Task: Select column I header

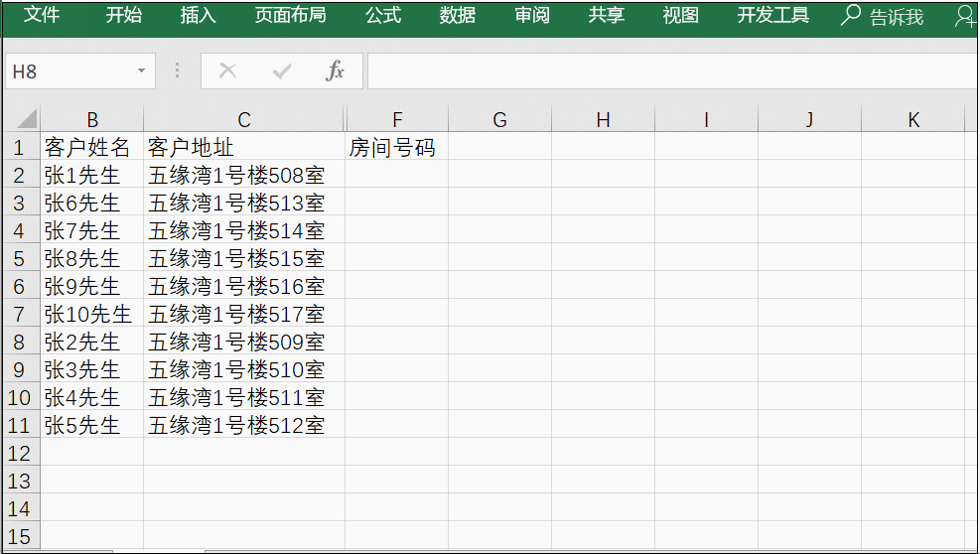Action: 706,119
